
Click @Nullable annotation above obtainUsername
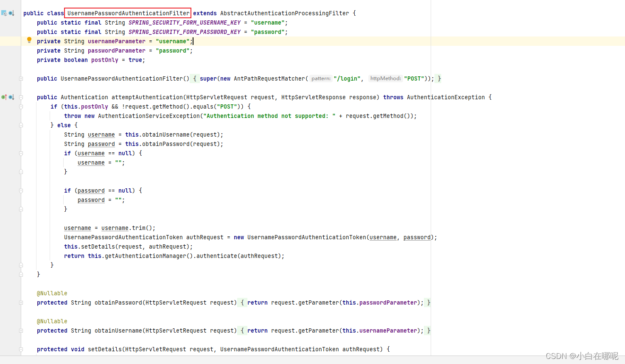(52, 321)
